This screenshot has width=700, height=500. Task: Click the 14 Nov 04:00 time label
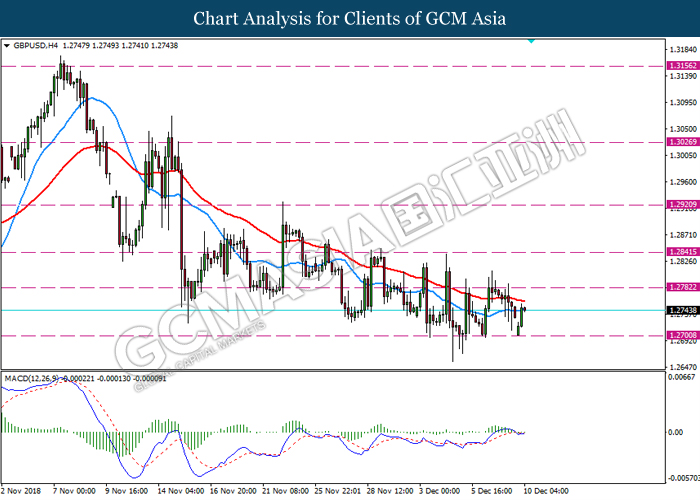pyautogui.click(x=181, y=491)
